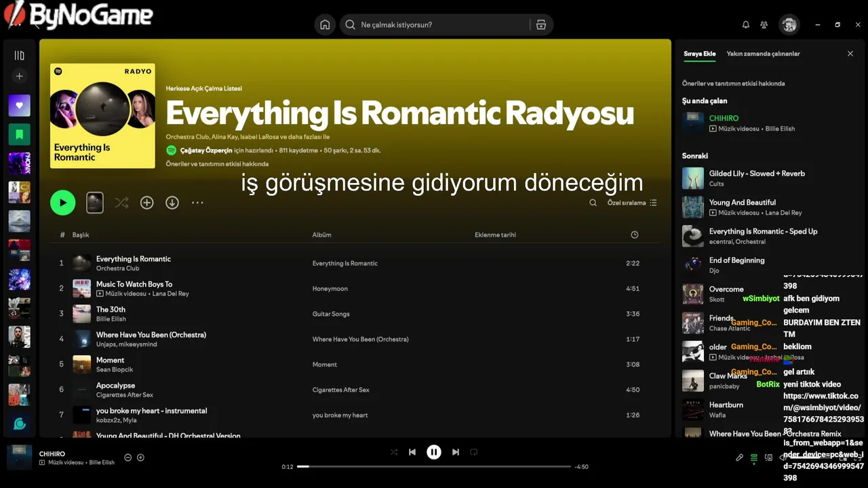868x488 pixels.
Task: Open the browse icon in search bar
Action: pyautogui.click(x=540, y=24)
